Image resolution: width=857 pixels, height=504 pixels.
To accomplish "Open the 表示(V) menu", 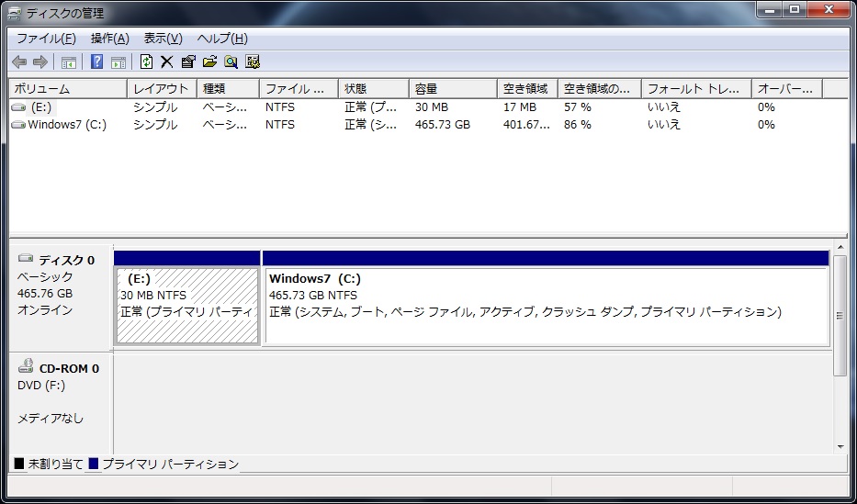I will coord(163,39).
